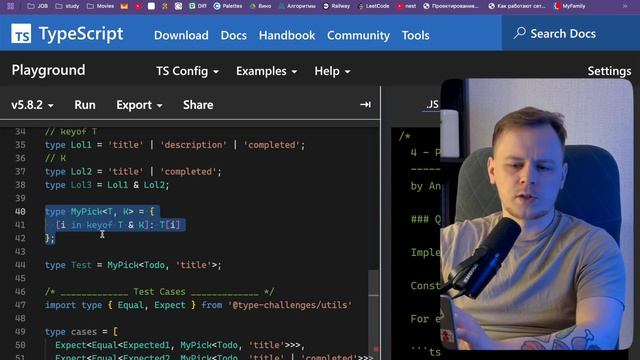Click the Share button

(198, 105)
